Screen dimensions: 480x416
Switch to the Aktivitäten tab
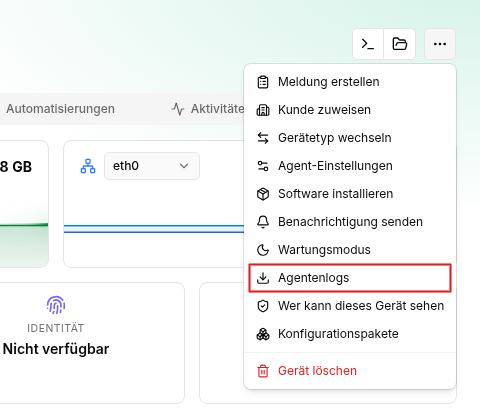(x=208, y=109)
